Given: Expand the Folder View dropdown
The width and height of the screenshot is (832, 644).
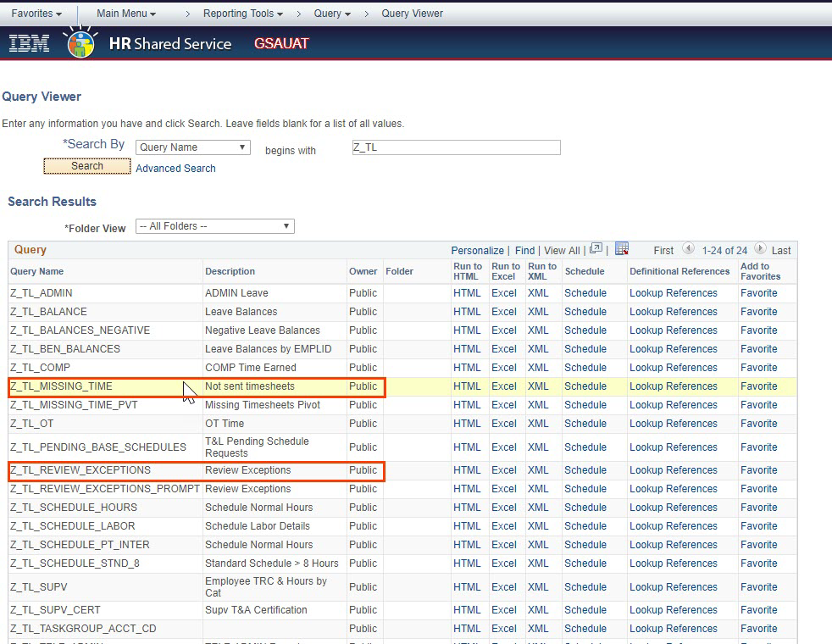Looking at the screenshot, I should click(x=214, y=226).
